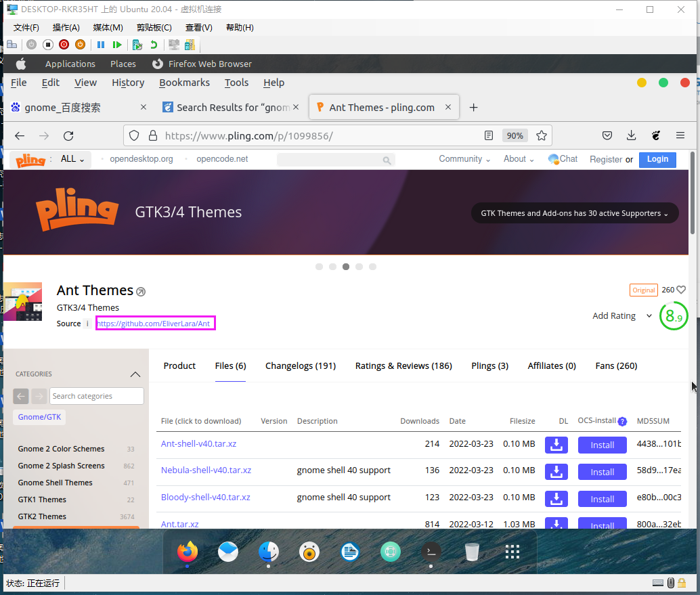This screenshot has width=700, height=595.
Task: Click the Apple logo menu in top panel
Action: point(21,64)
